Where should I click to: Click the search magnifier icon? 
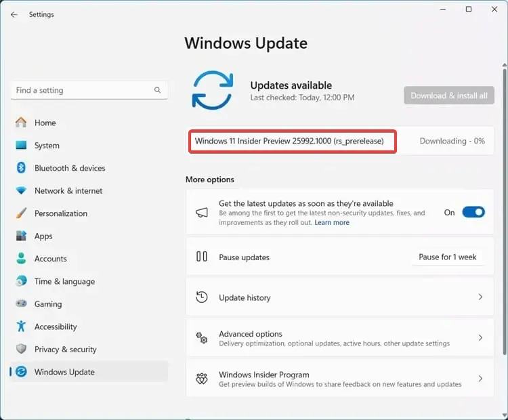pyautogui.click(x=157, y=90)
